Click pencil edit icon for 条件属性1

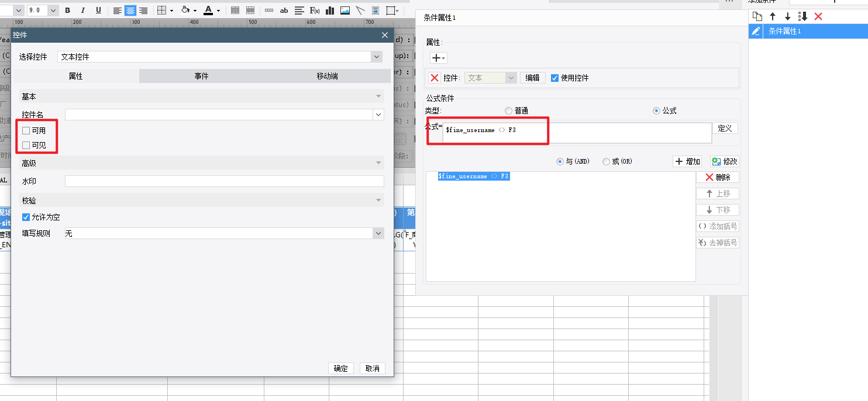(756, 31)
